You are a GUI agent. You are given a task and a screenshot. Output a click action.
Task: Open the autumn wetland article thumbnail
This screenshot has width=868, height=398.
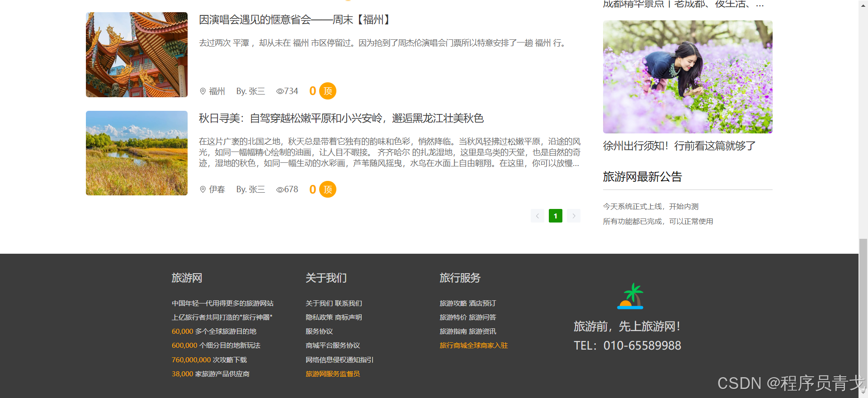point(137,153)
